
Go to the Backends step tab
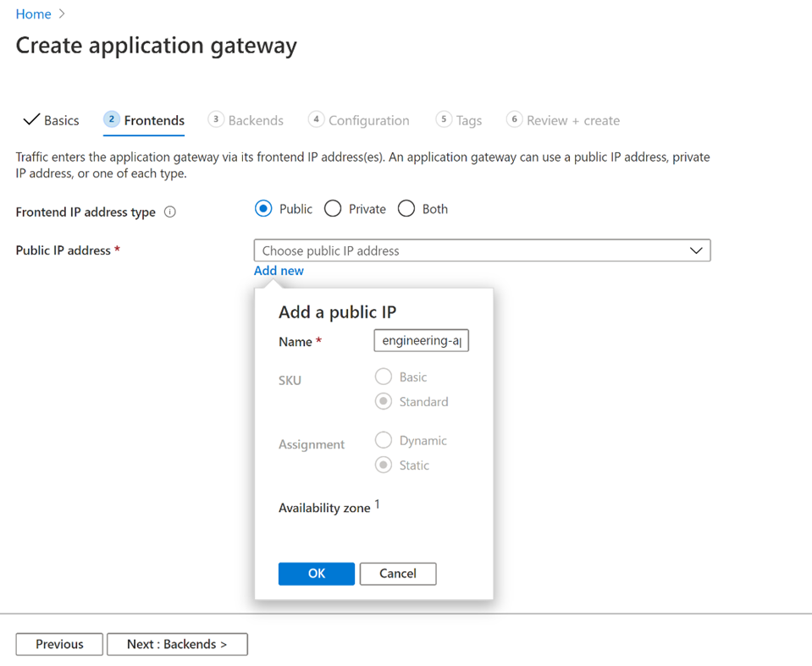pos(246,120)
